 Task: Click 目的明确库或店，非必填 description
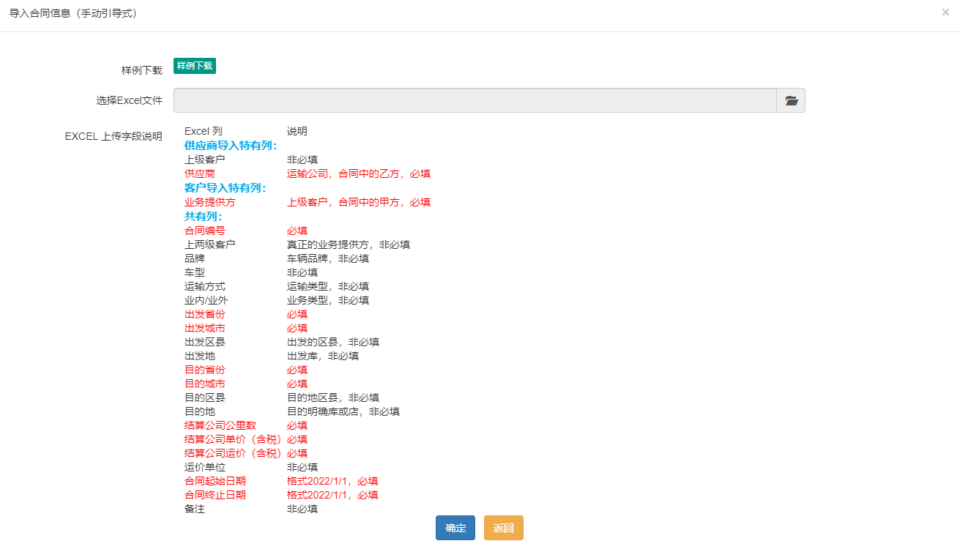point(343,411)
